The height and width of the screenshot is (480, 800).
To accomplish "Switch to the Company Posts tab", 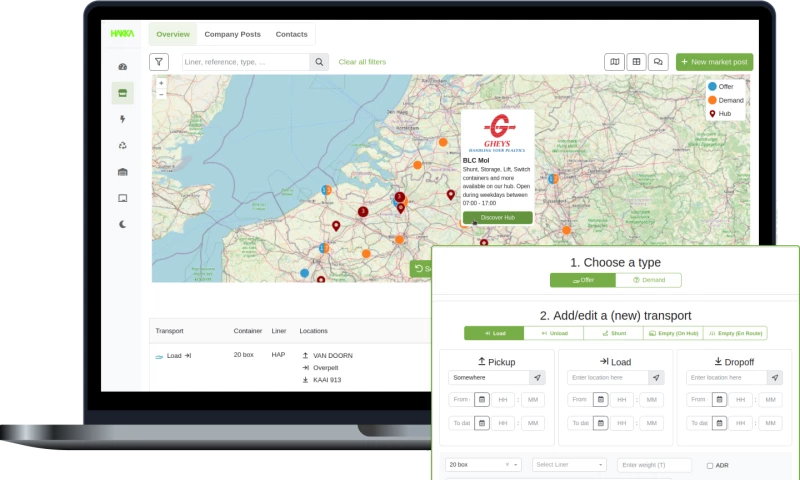I will (233, 34).
